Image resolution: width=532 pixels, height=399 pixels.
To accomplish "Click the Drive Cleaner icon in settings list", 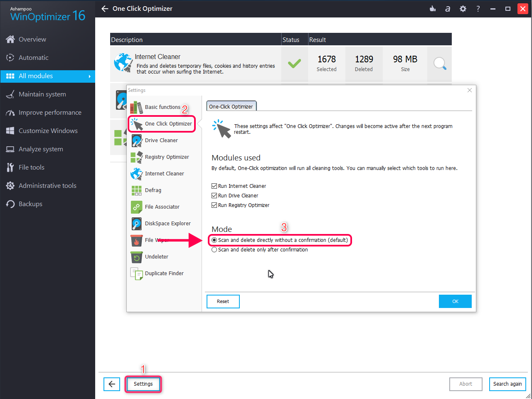I will point(137,140).
